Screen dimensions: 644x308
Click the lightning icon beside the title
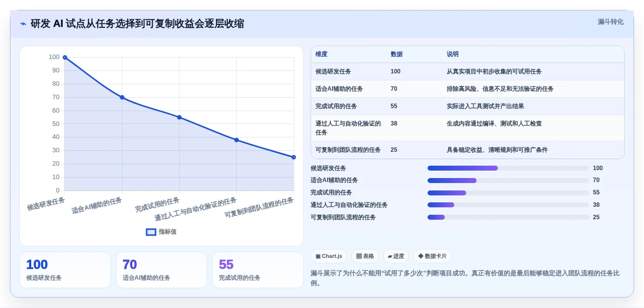23,24
